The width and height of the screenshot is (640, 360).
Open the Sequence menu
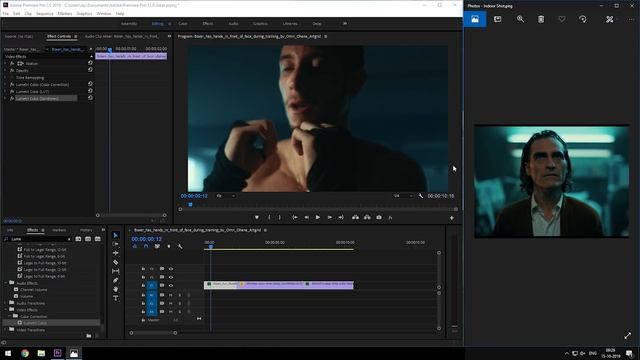pyautogui.click(x=44, y=13)
